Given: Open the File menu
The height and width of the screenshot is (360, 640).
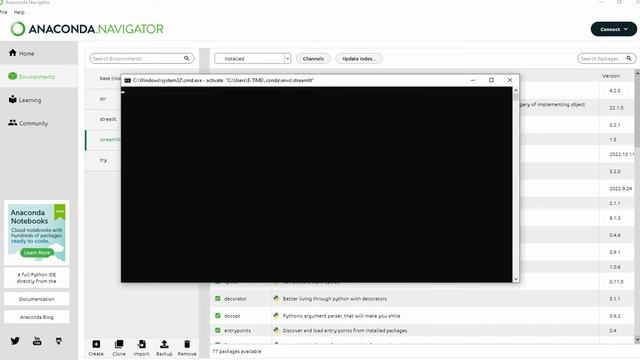Looking at the screenshot, I should coord(4,12).
